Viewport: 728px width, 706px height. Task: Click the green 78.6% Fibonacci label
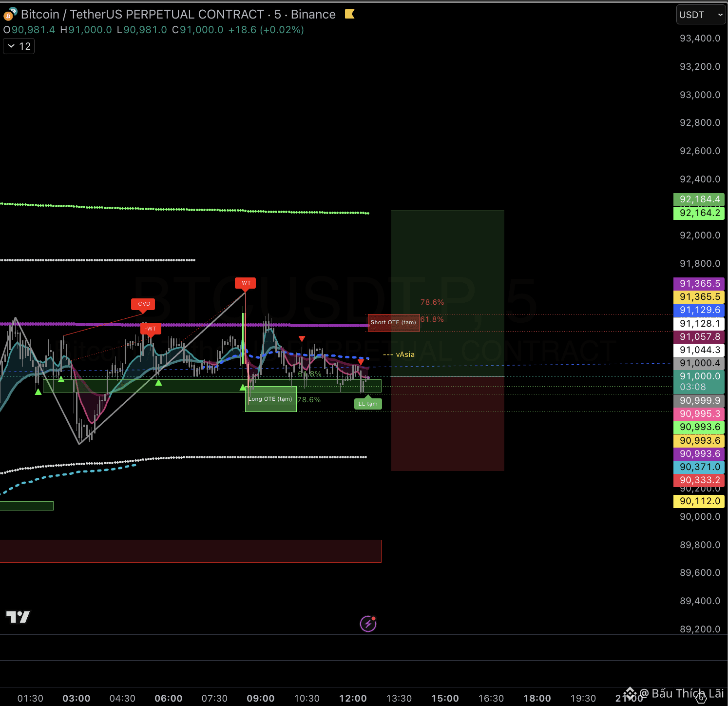click(x=309, y=400)
